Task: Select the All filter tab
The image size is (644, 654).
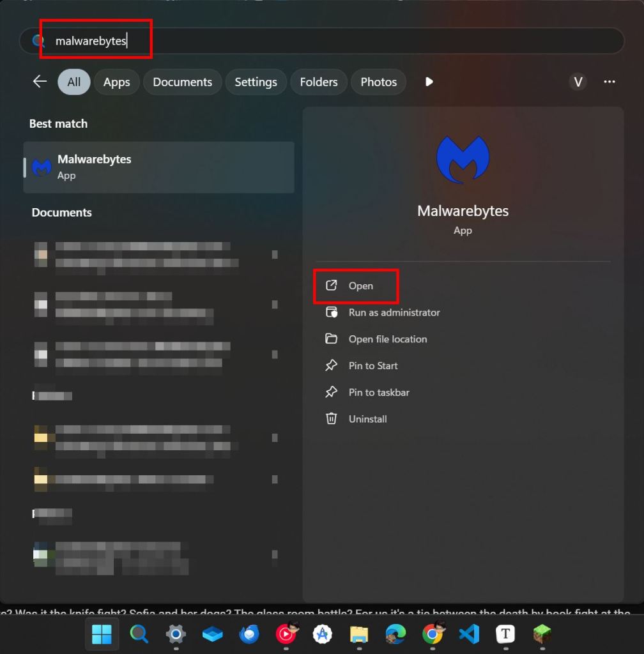Action: tap(74, 82)
